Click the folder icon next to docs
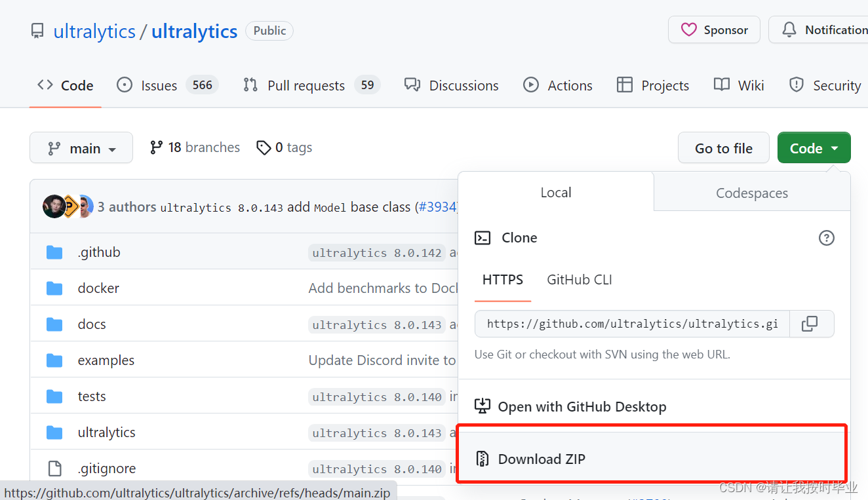This screenshot has height=500, width=868. [54, 324]
